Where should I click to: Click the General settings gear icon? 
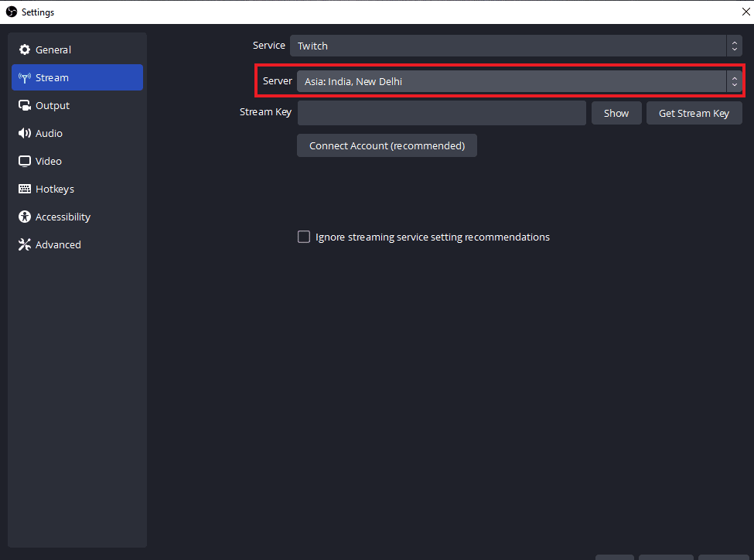coord(25,50)
